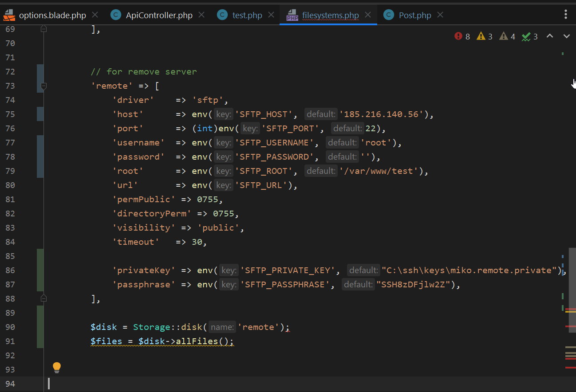Close the Post.php tab
This screenshot has width=576, height=392.
click(x=440, y=15)
